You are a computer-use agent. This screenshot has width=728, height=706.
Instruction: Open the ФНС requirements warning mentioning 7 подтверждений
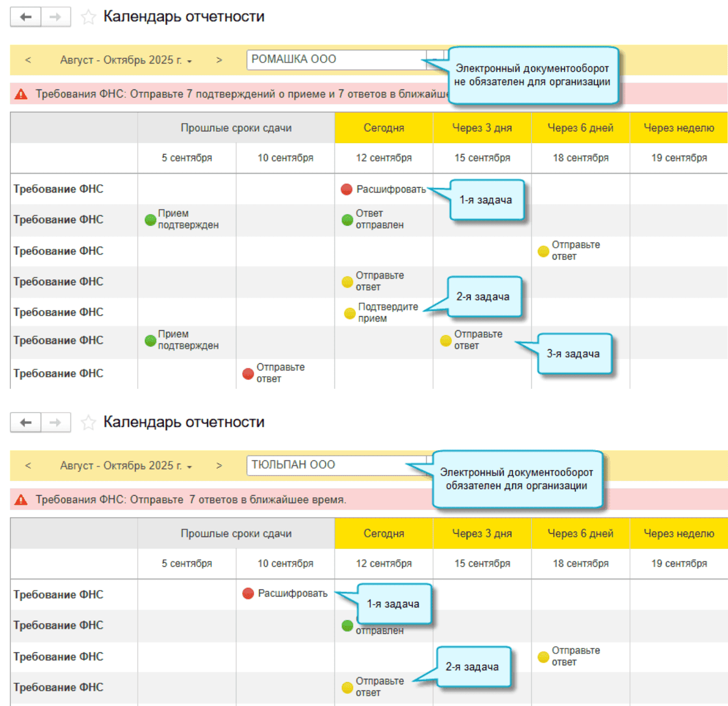[x=242, y=94]
